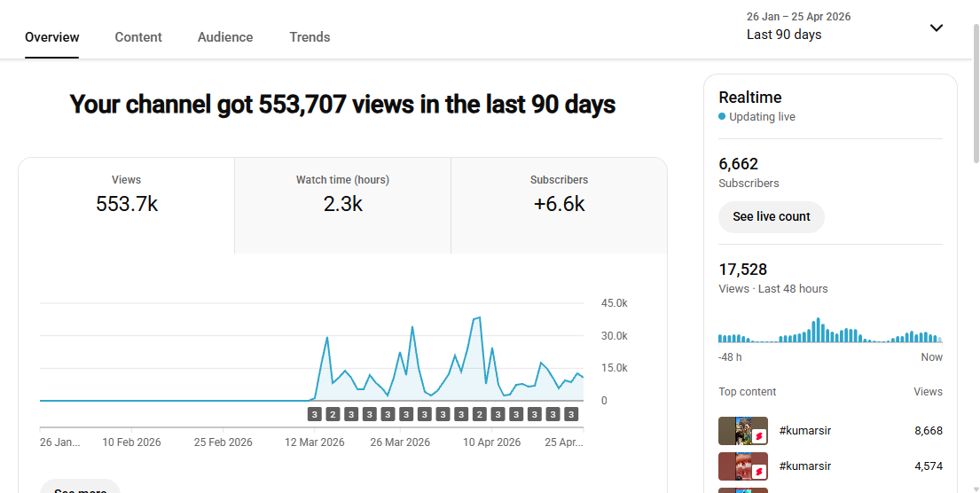This screenshot has height=493, width=980.
Task: Click the last video-count marker under the chart
Action: pyautogui.click(x=570, y=414)
